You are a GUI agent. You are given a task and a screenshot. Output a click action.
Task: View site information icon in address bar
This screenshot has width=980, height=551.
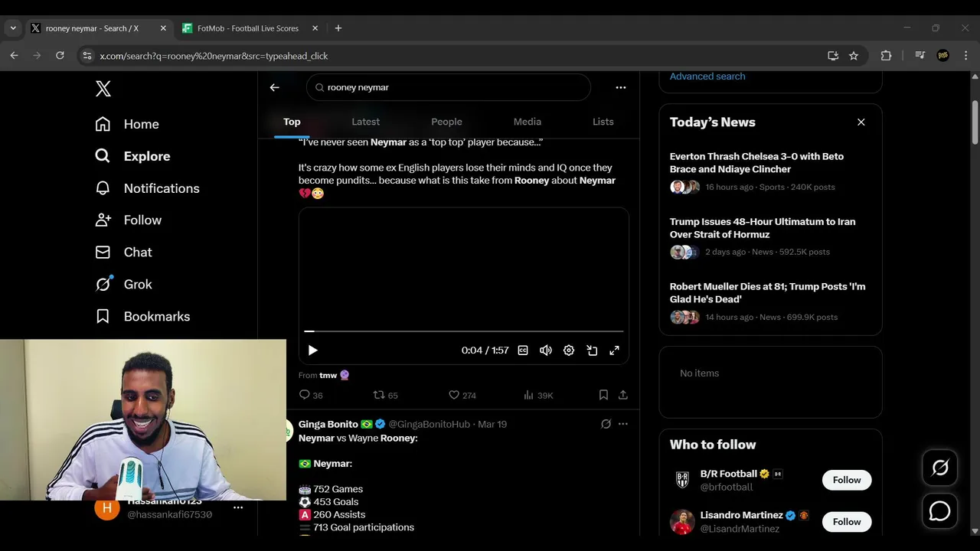coord(87,56)
